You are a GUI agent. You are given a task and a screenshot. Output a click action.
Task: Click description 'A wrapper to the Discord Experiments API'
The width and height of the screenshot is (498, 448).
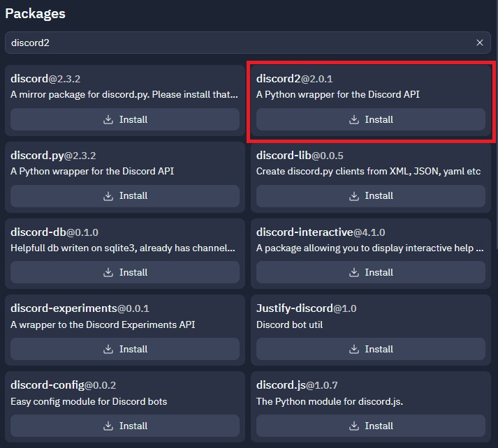coord(103,324)
